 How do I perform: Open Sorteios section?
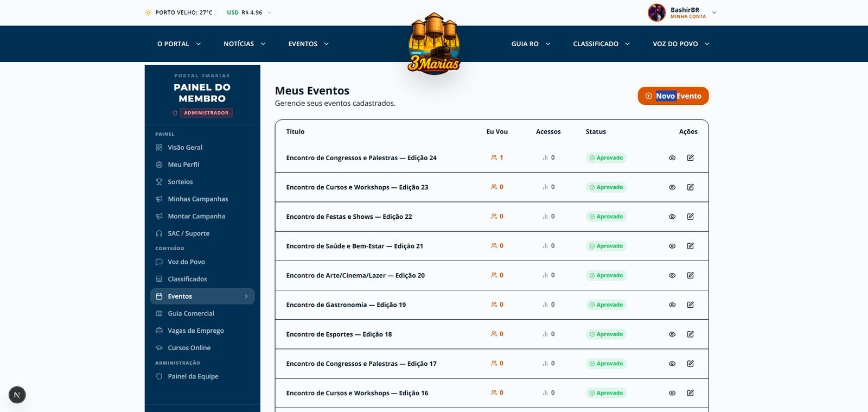pyautogui.click(x=202, y=182)
